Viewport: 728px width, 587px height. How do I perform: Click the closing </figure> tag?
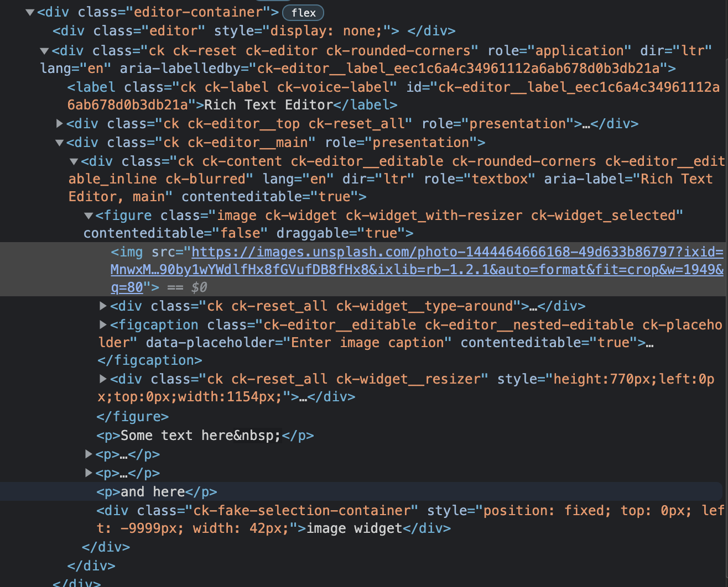[133, 417]
